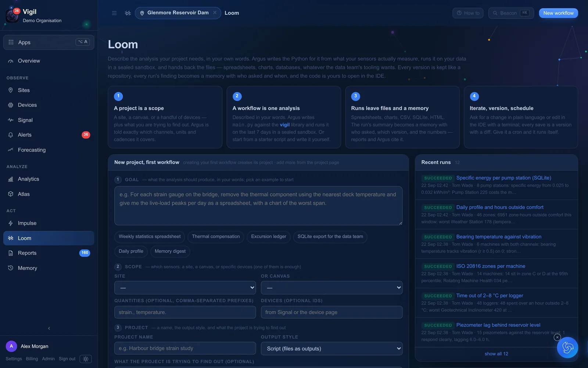Open the assistant chat bubble
Viewport: 588px width, 368px height.
pyautogui.click(x=567, y=347)
